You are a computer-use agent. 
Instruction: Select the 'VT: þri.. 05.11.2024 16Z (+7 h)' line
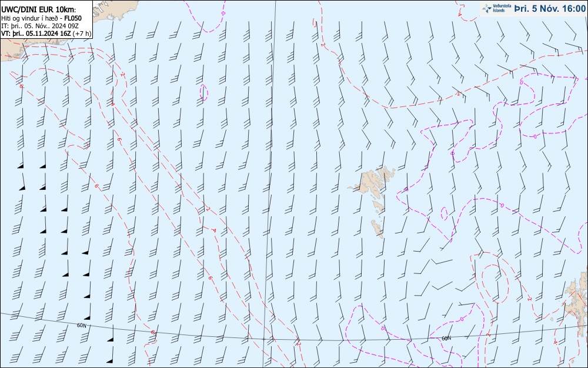pyautogui.click(x=46, y=34)
